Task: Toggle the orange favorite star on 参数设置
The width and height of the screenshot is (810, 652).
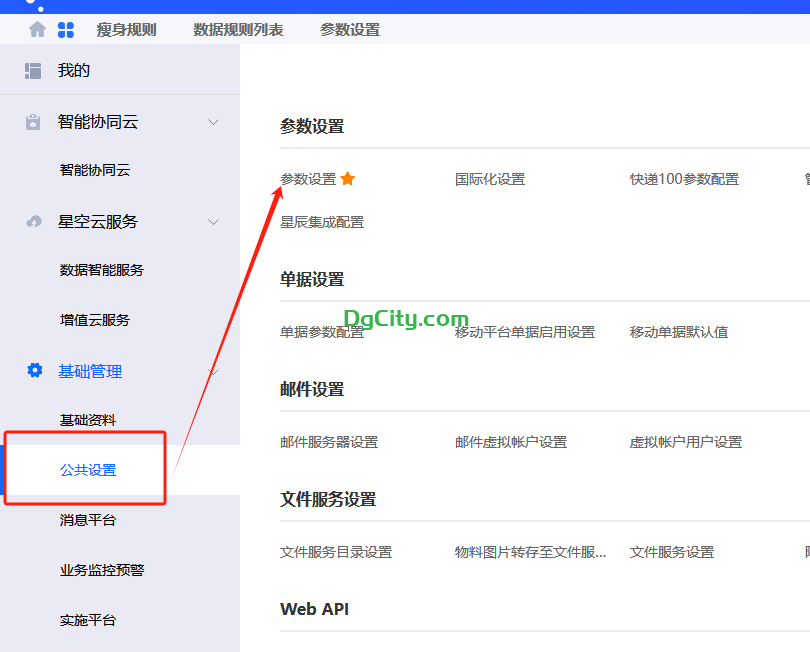Action: 348,178
